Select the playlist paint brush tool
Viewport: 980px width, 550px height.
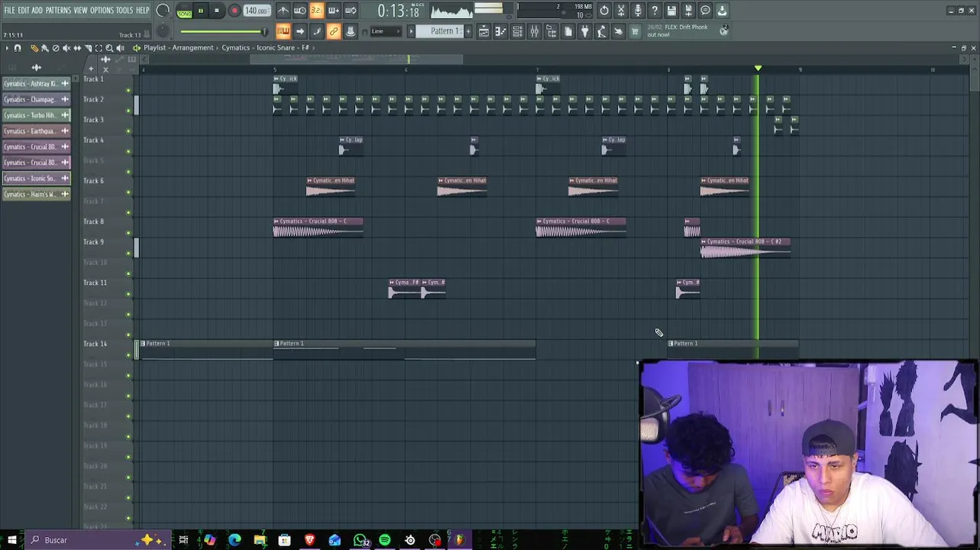(44, 48)
